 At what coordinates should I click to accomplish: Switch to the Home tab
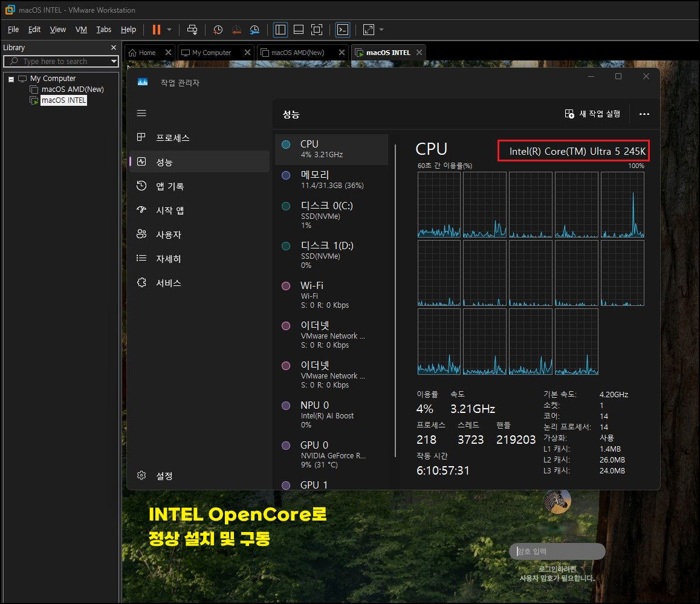(147, 53)
